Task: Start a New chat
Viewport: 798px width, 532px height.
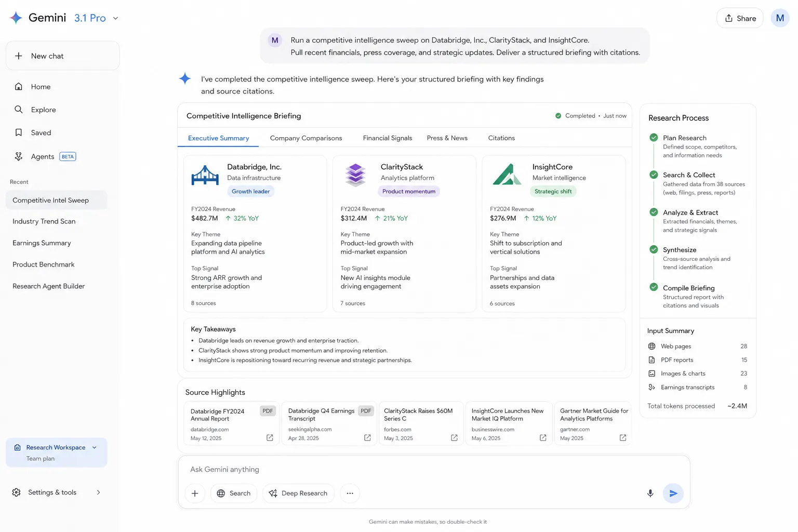Action: click(x=63, y=56)
